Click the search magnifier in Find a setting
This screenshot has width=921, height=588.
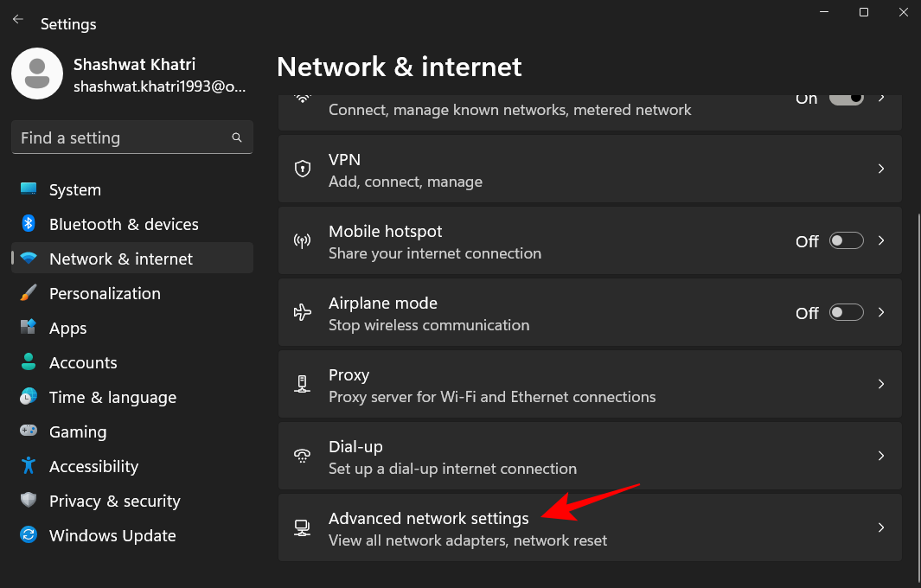point(237,137)
